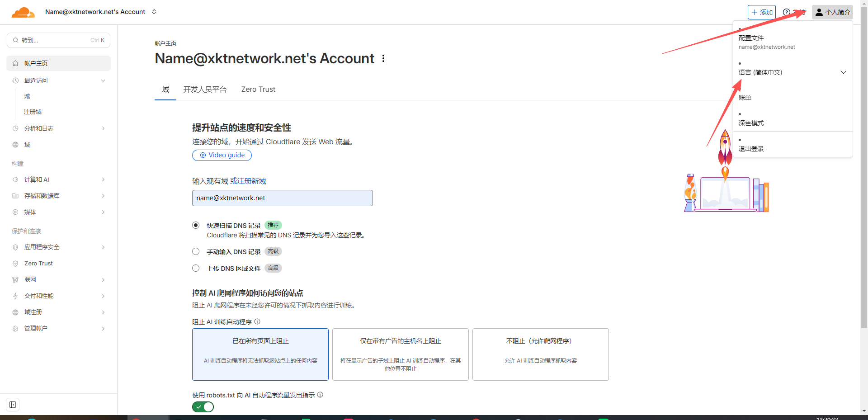Open the account switcher dropdown at top
This screenshot has width=868, height=420.
click(154, 12)
